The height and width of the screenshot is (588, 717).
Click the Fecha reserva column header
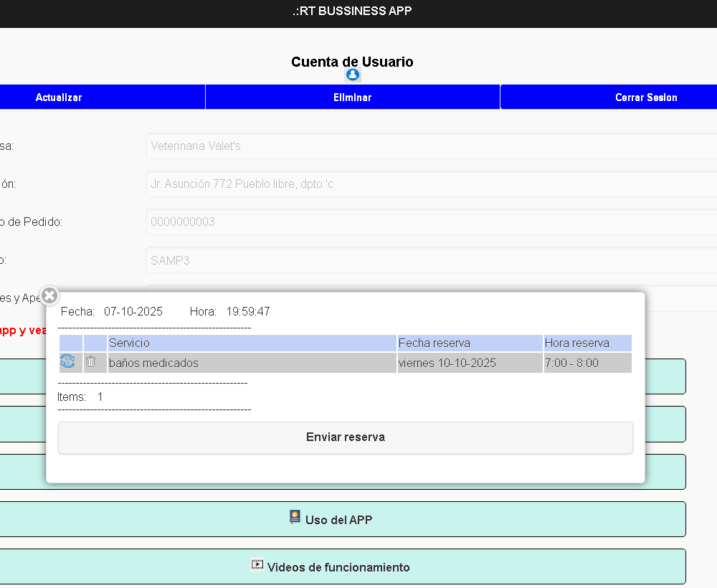point(470,343)
